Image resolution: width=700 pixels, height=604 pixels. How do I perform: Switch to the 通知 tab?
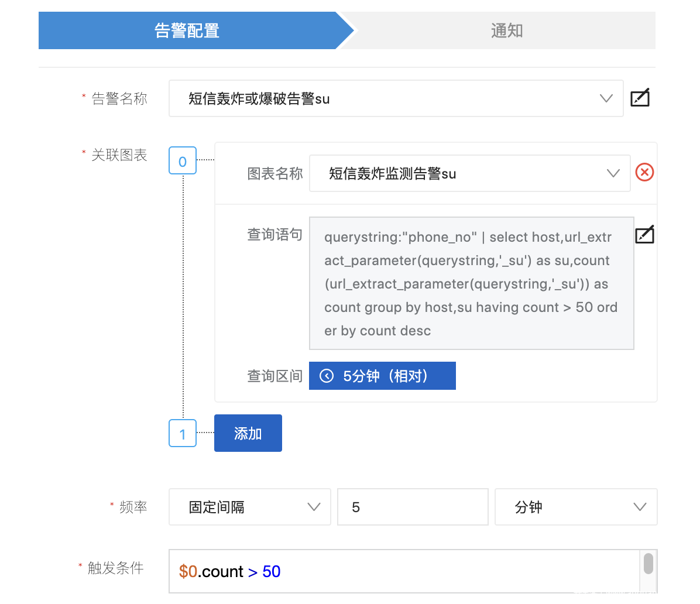click(x=506, y=30)
